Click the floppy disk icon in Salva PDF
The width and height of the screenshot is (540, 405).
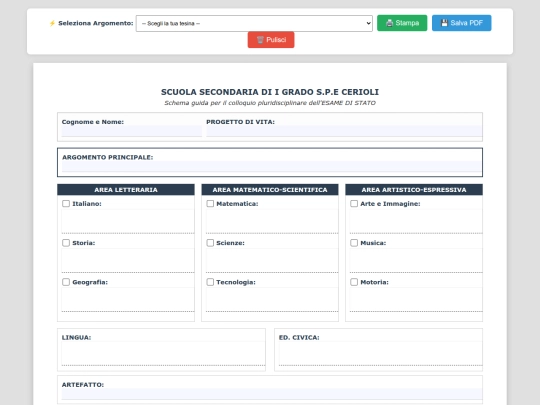tap(444, 23)
